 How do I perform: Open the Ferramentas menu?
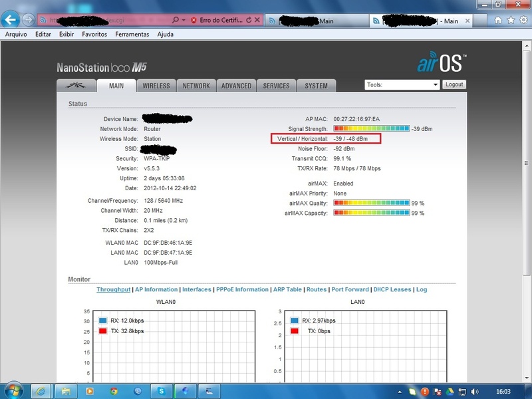click(x=132, y=35)
